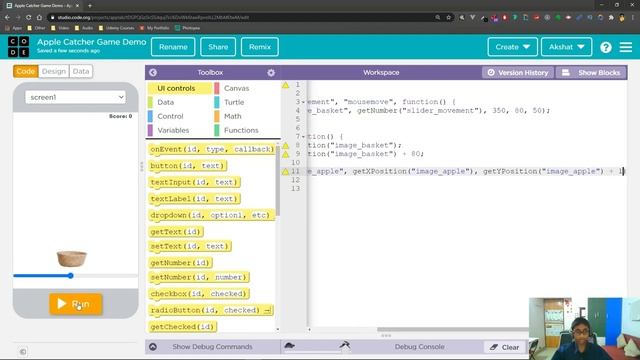
Task: Select Variables toolbox category
Action: tap(180, 130)
